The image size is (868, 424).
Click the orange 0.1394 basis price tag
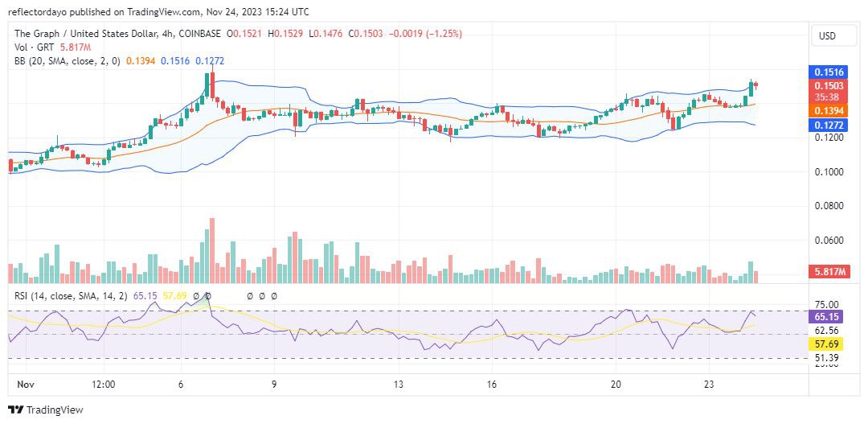click(828, 109)
